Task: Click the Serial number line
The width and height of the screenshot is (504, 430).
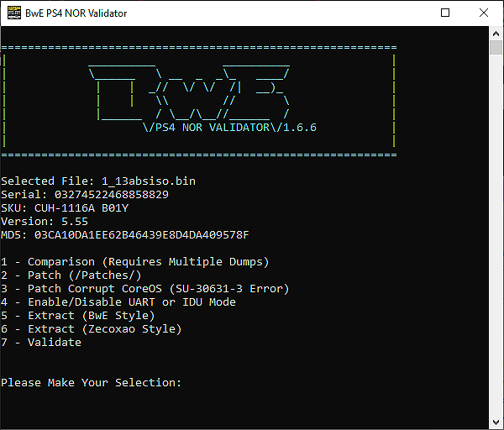Action: [85, 195]
